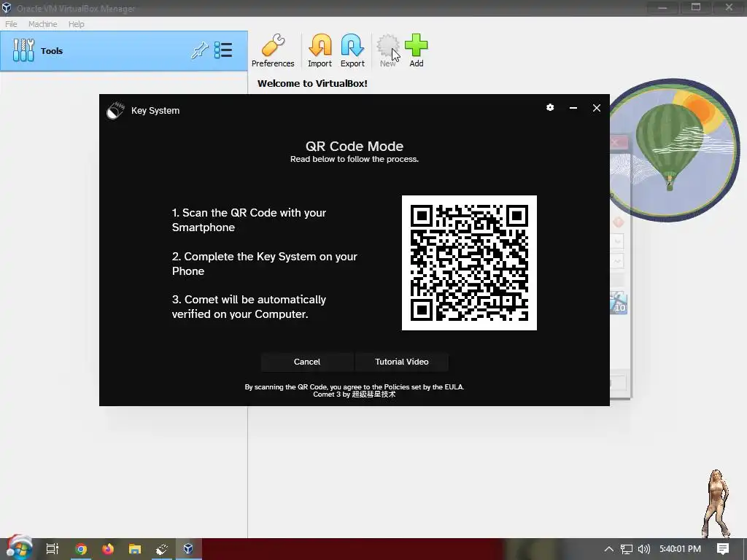Open the Help menu

pos(76,24)
